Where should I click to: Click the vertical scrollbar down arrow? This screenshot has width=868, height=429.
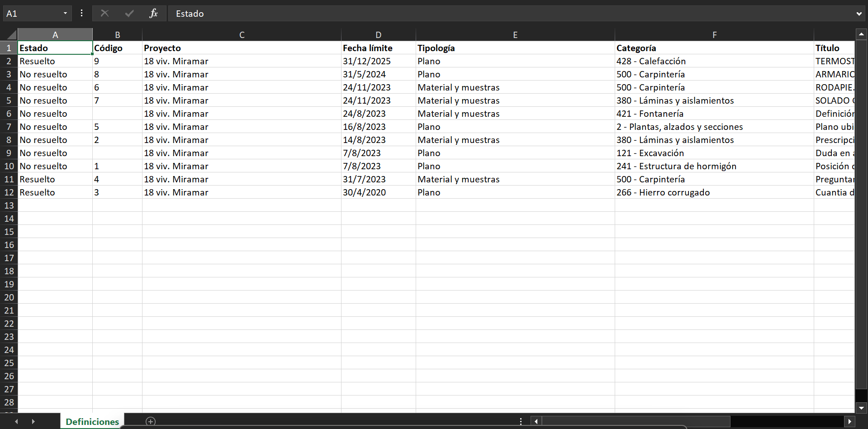[x=861, y=408]
